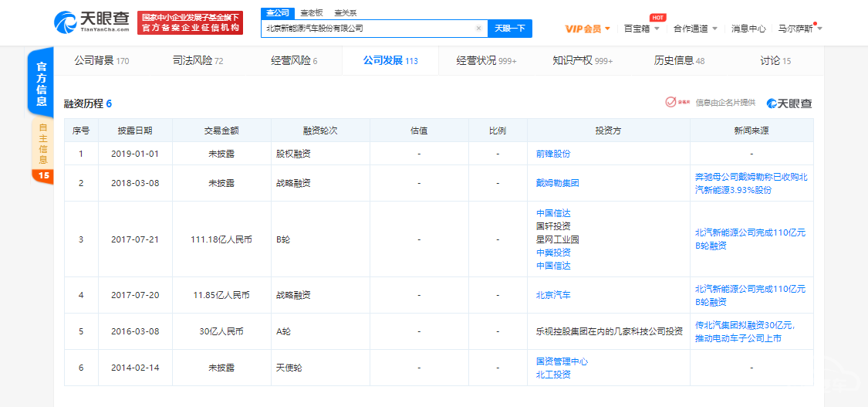
Task: Open 消息中心
Action: point(748,29)
